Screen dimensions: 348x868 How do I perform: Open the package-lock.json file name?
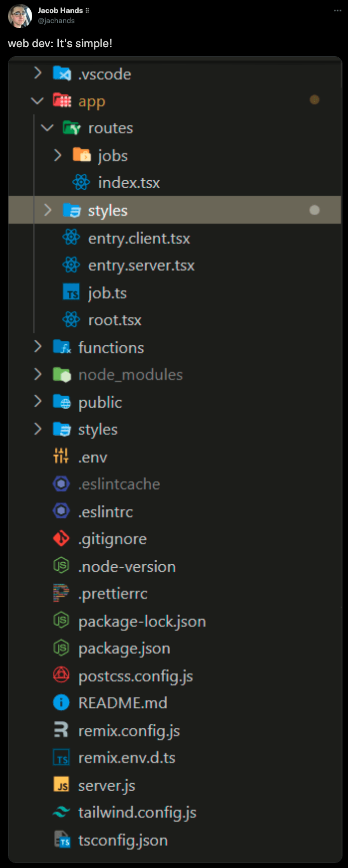[142, 622]
